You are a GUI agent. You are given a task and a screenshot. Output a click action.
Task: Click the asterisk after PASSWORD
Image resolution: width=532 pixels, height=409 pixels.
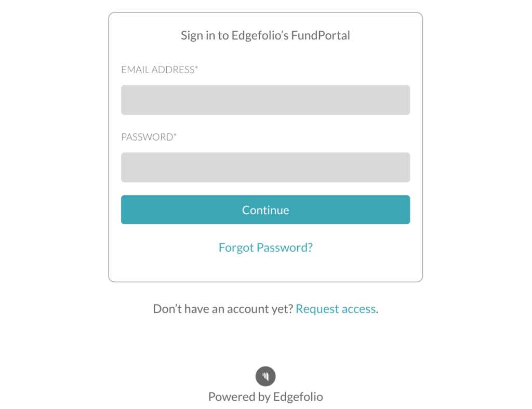(x=175, y=135)
